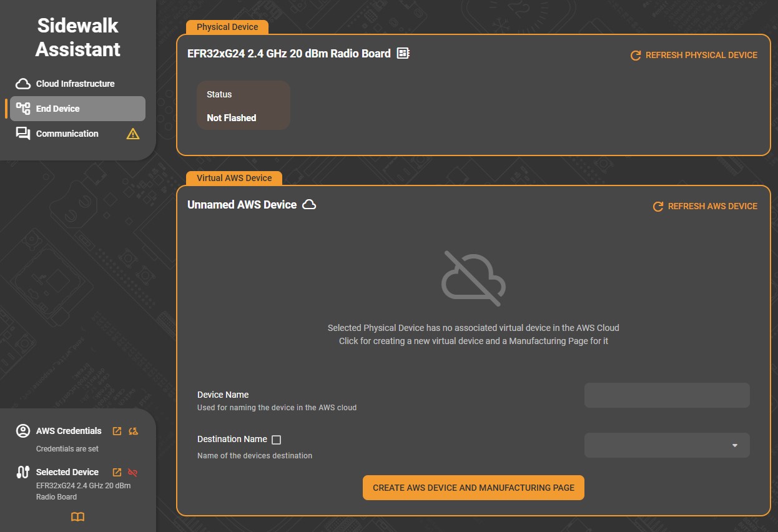Go to Cloud Infrastructure section
This screenshot has width=778, height=532.
(x=75, y=84)
